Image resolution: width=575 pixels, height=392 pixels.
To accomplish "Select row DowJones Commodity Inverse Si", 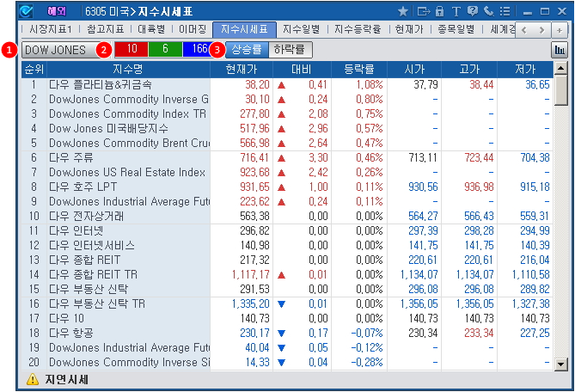I will pyautogui.click(x=287, y=362).
